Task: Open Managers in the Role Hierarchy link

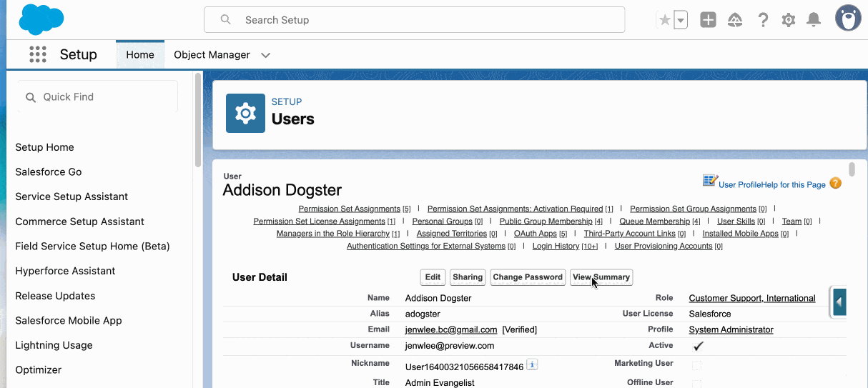Action: click(x=333, y=234)
